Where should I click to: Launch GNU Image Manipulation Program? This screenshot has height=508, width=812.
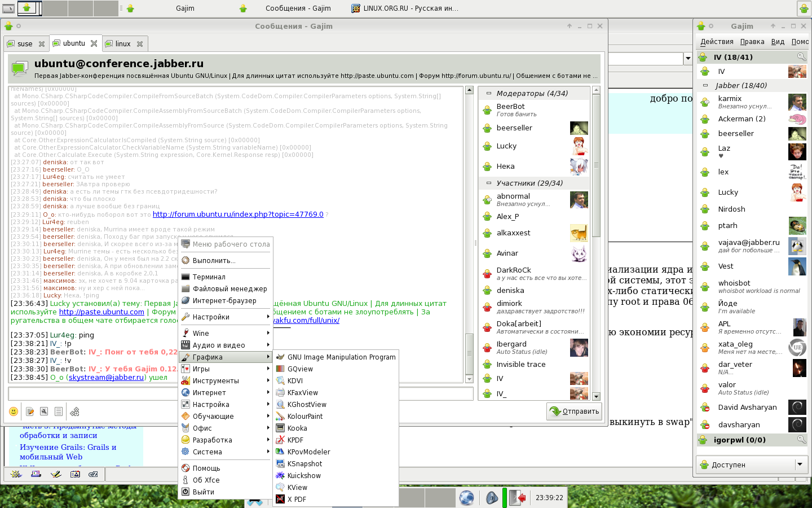[336, 357]
